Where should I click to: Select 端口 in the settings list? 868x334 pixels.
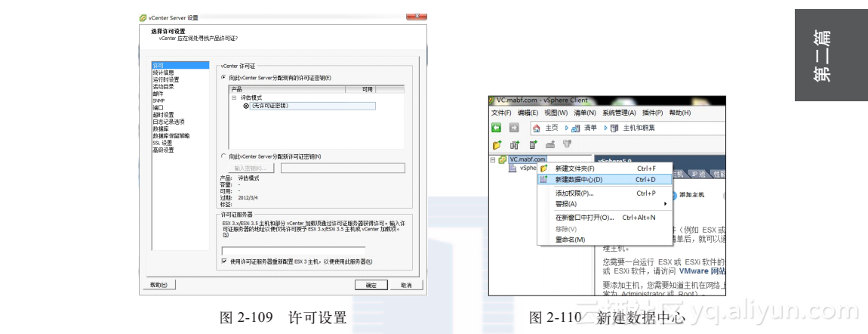[180, 107]
